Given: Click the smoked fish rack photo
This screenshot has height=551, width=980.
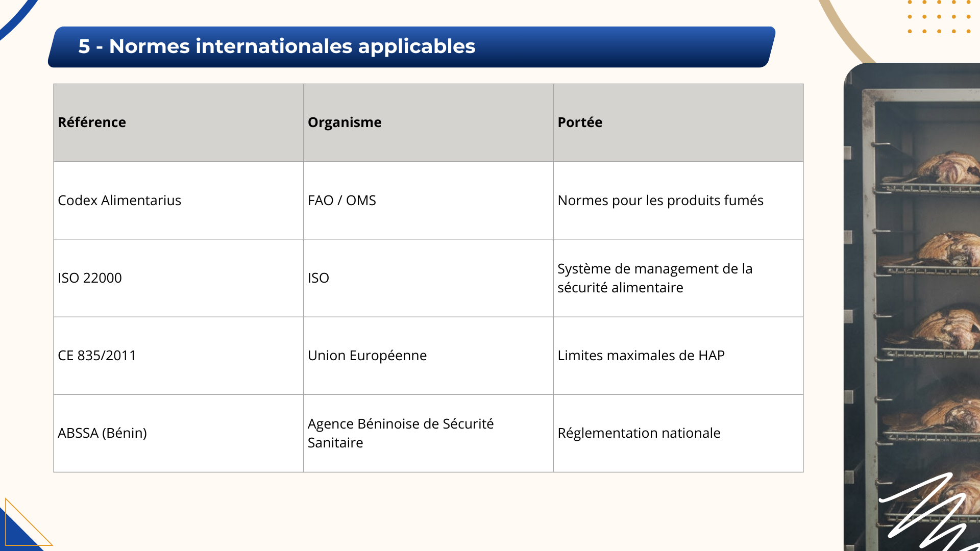Looking at the screenshot, I should coord(912,306).
